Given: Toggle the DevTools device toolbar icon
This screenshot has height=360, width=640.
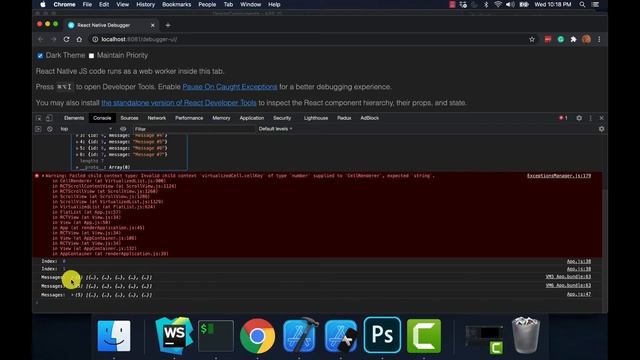Looking at the screenshot, I should click(49, 118).
